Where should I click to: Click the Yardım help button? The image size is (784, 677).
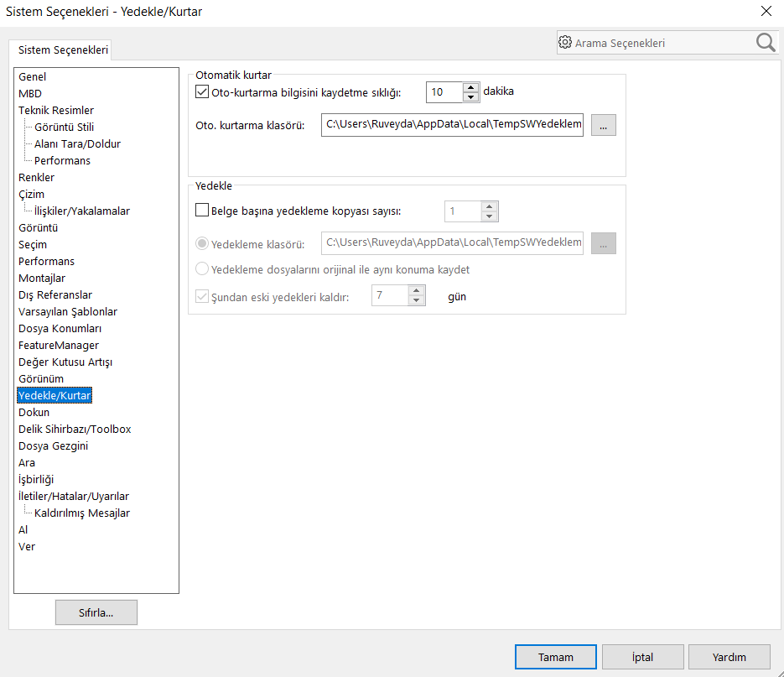coord(729,657)
